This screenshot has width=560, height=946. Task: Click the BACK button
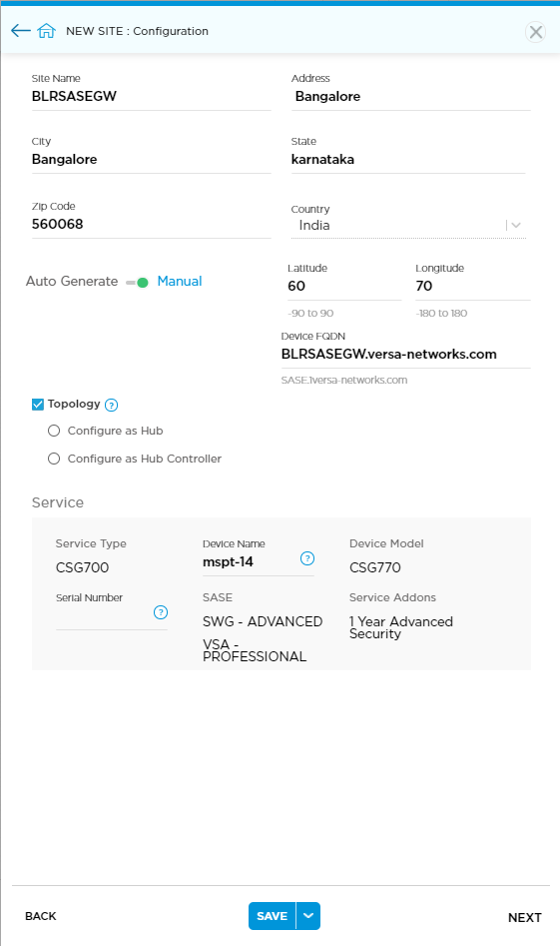coord(41,916)
